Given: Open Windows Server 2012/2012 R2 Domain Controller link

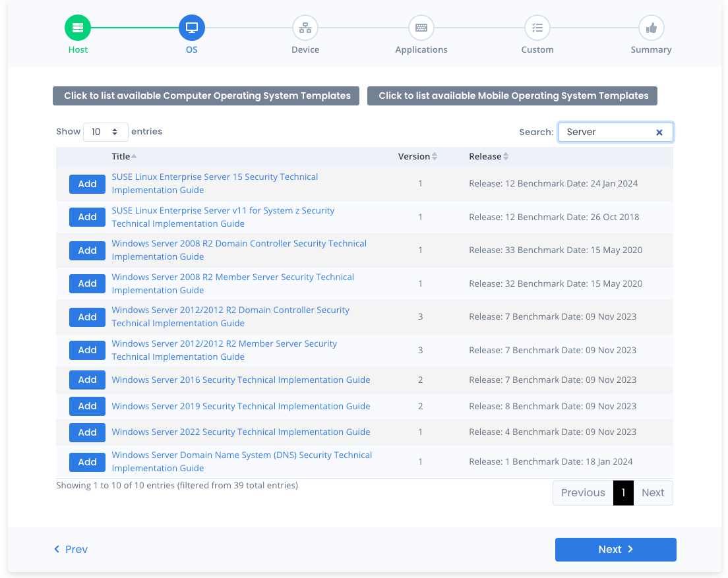Looking at the screenshot, I should tap(230, 316).
